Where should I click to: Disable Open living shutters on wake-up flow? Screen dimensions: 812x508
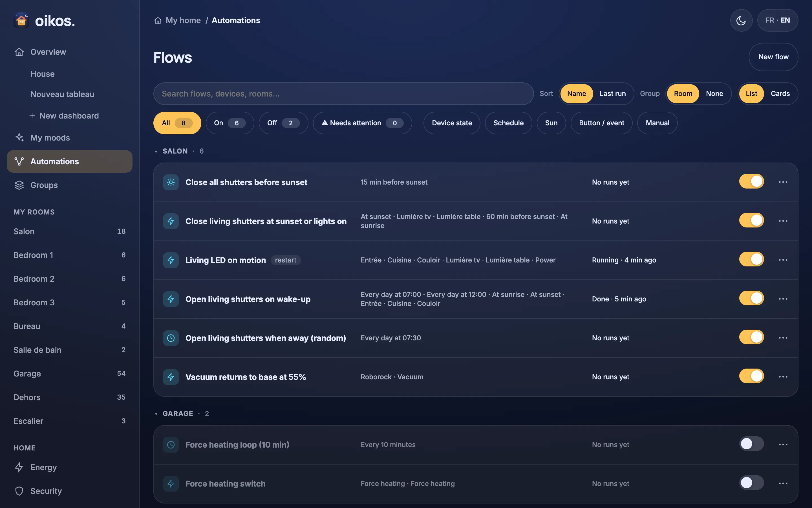point(751,298)
